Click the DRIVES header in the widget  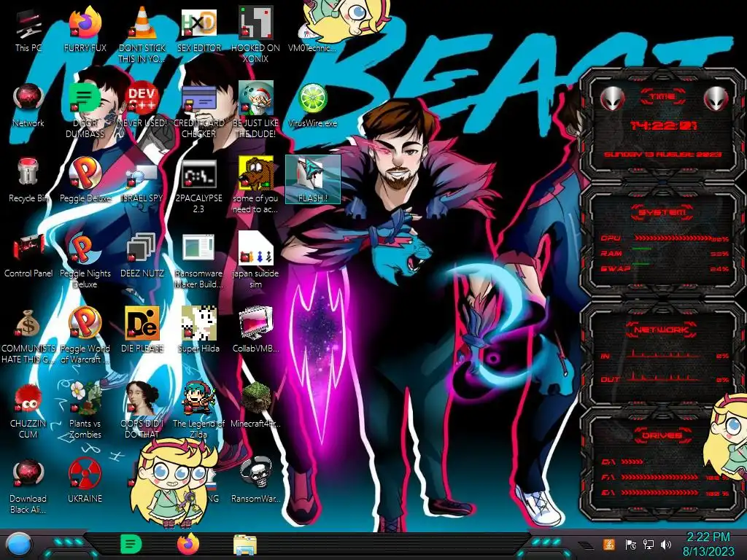point(662,435)
